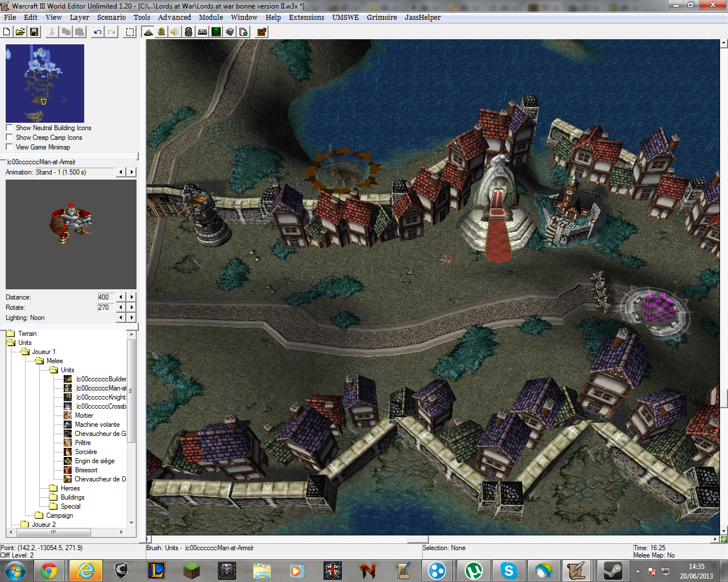The image size is (728, 582).
Task: Select the Brisesort unit
Action: 86,470
